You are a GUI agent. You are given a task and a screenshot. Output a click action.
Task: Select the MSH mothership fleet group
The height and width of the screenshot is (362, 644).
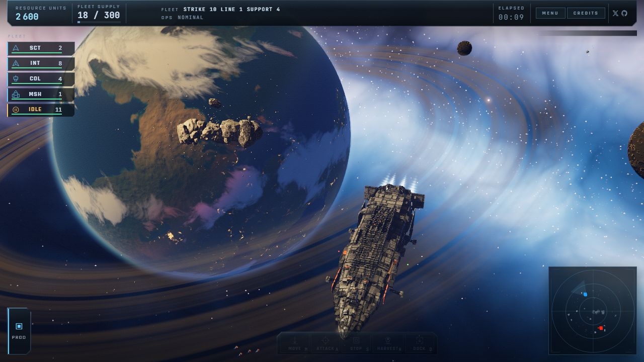(x=41, y=95)
